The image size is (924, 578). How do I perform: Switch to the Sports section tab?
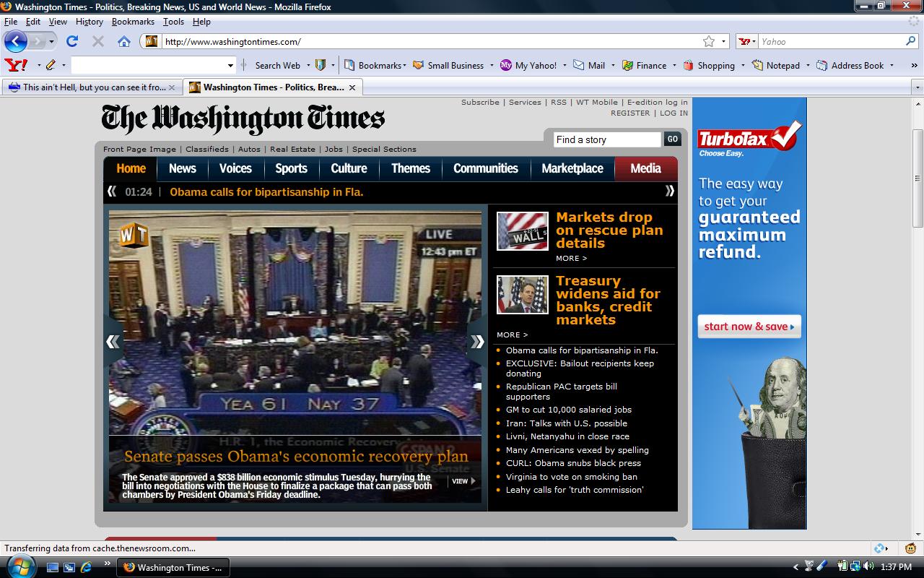[291, 168]
